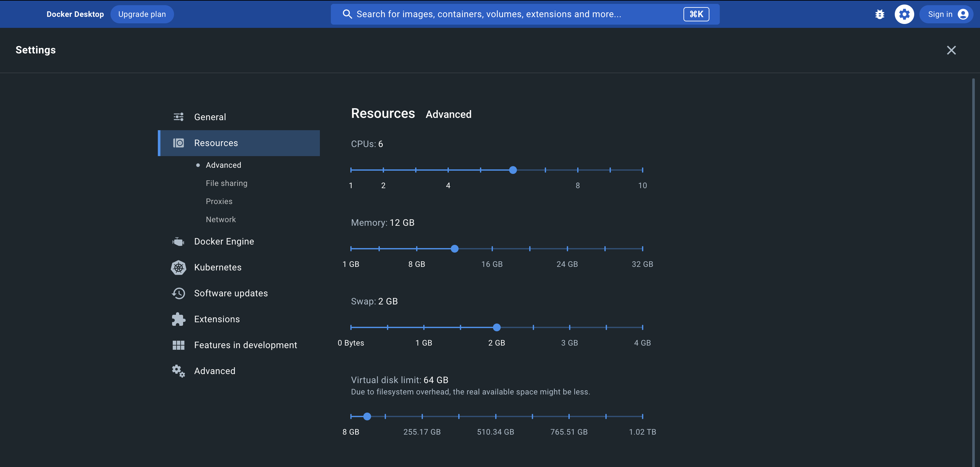Click the Sign in button
Viewport: 980px width, 467px height.
(946, 15)
